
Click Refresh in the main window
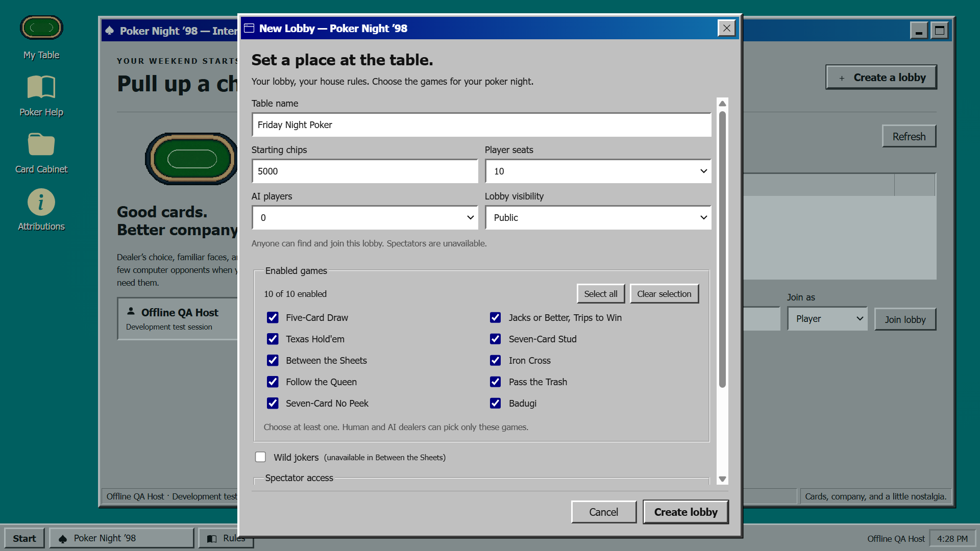point(909,137)
